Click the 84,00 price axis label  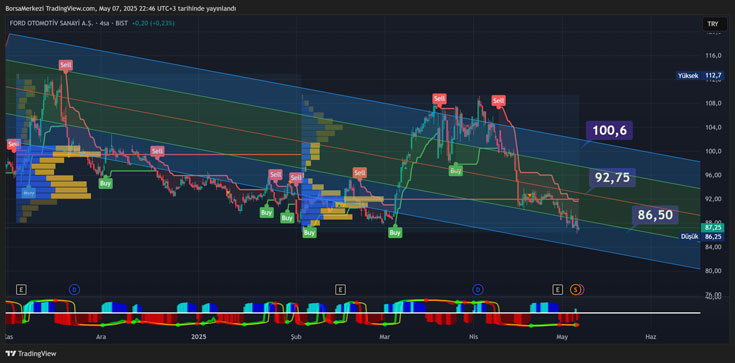point(713,247)
